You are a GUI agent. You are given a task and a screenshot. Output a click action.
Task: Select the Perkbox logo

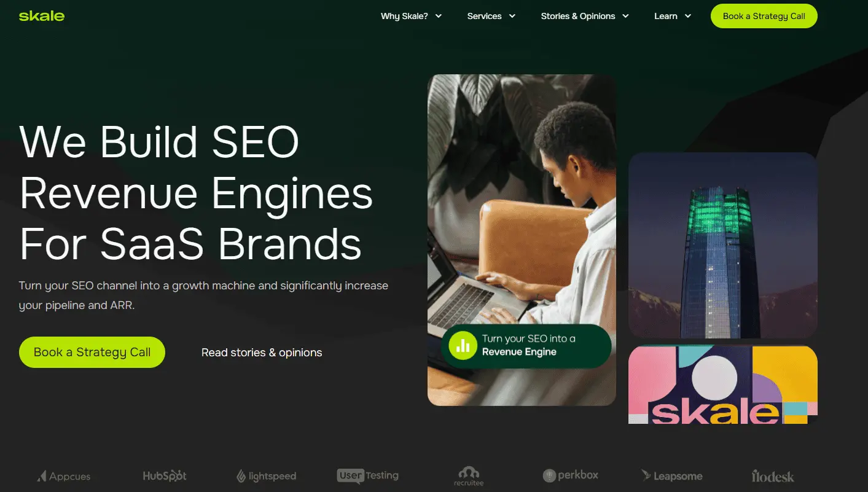point(571,475)
